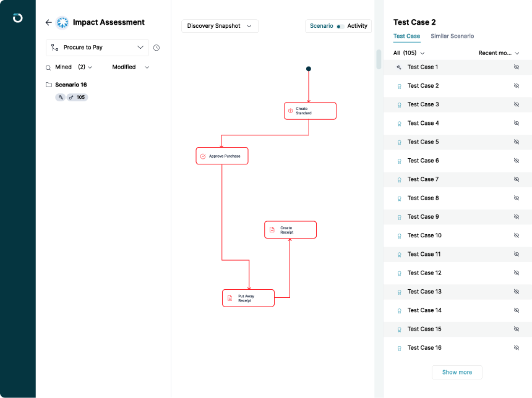Toggle visibility of Test Case 1
This screenshot has height=398, width=532.
pos(517,67)
